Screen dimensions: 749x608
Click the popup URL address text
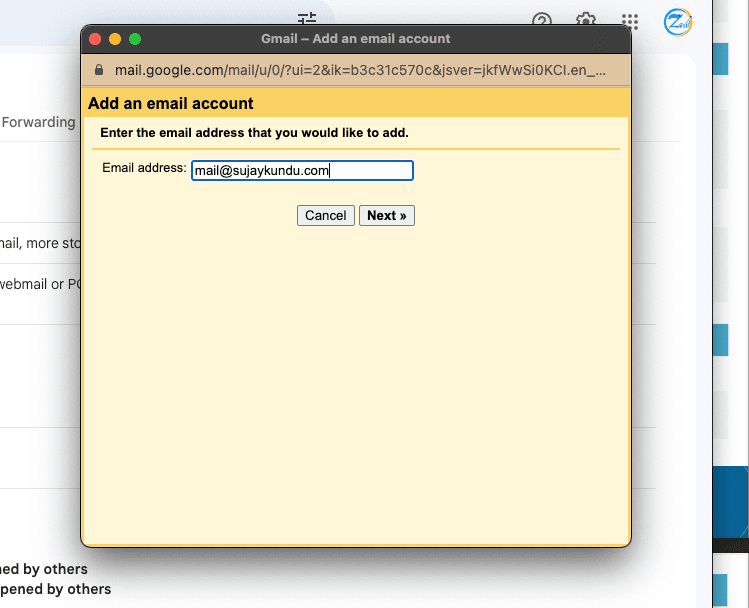pyautogui.click(x=360, y=70)
